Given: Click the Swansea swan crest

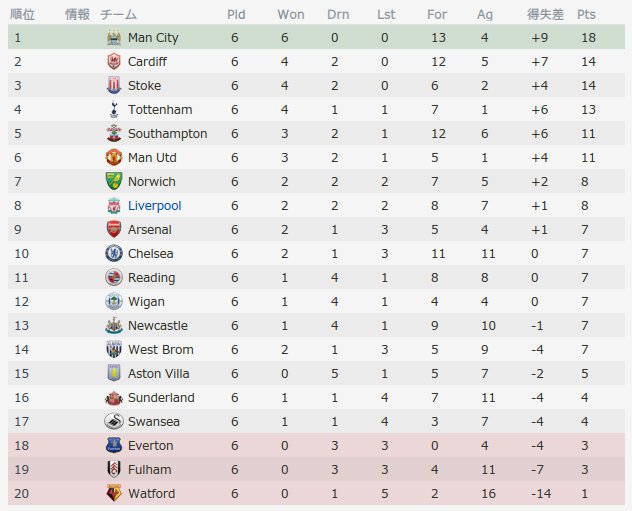Looking at the screenshot, I should point(114,422).
